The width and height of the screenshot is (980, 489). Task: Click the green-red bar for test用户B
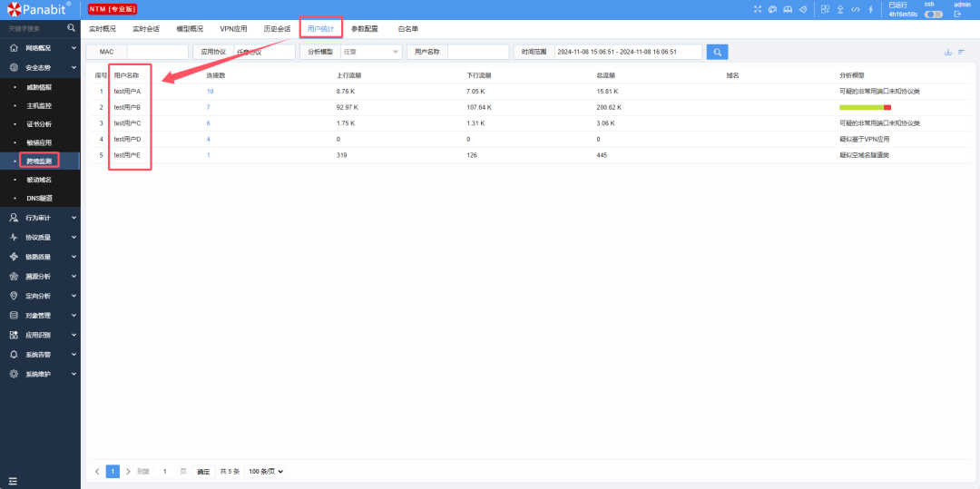[865, 107]
